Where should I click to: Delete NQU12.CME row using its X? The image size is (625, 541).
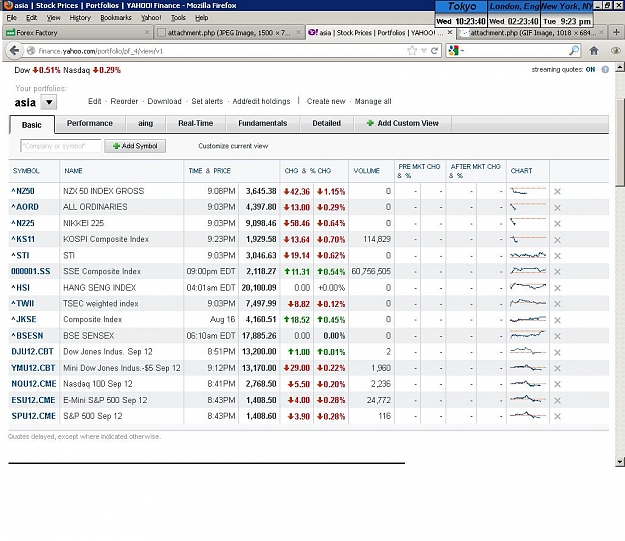tap(557, 384)
